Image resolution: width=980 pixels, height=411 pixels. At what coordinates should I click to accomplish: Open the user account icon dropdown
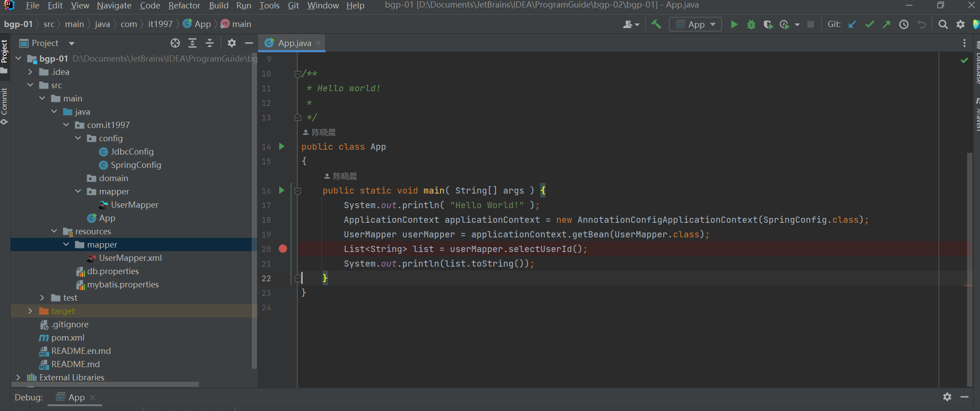631,24
